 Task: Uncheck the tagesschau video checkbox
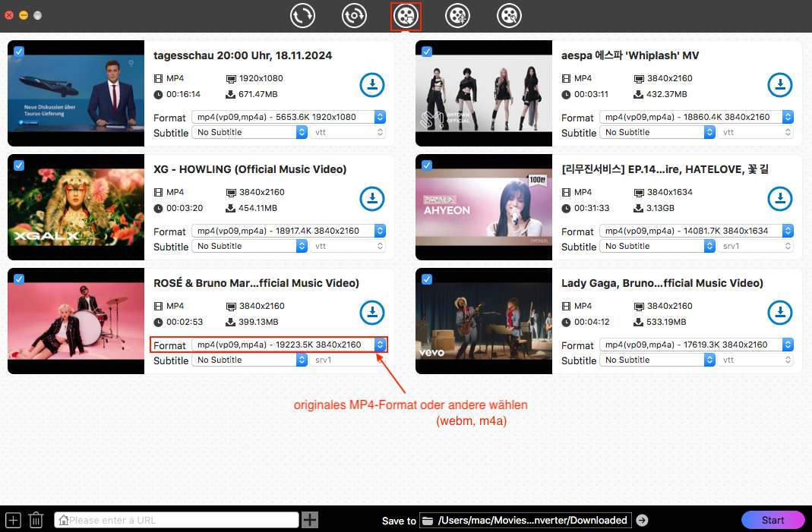click(19, 52)
